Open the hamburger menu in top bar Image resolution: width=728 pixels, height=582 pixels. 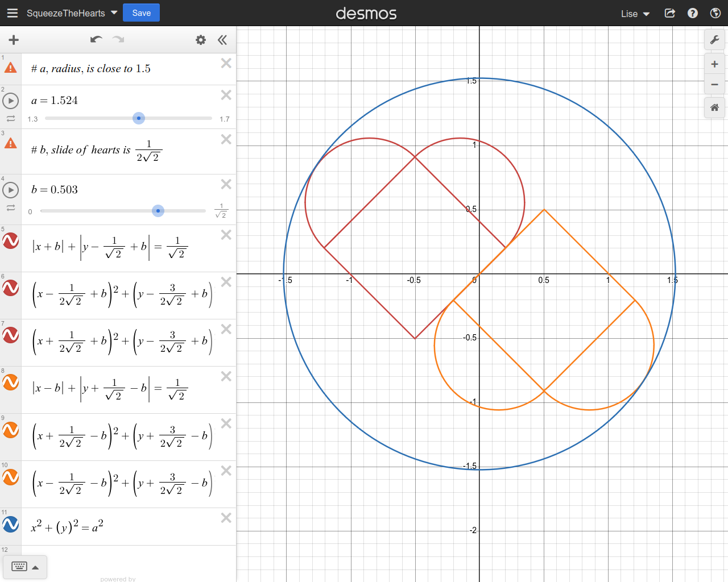12,13
